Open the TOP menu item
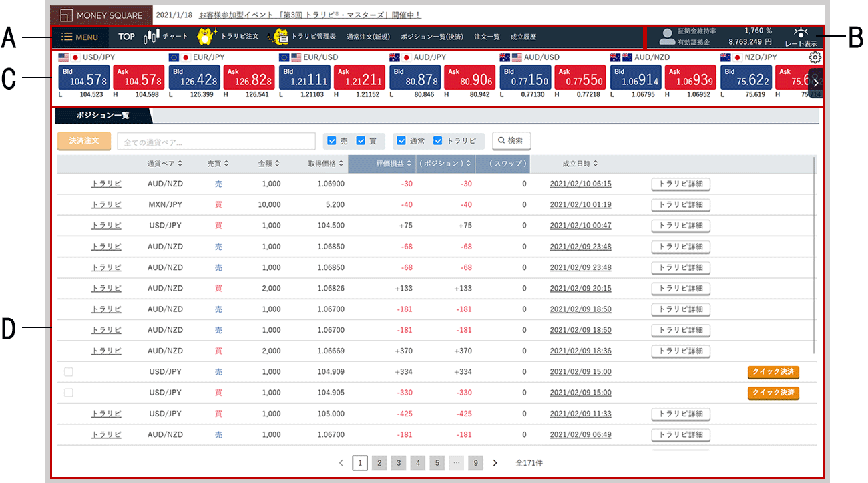Screen dimensions: 868x483 (126, 37)
